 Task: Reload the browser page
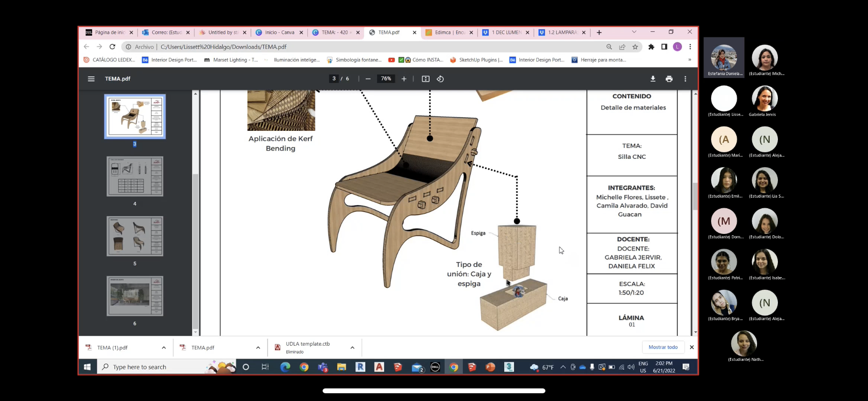[x=112, y=47]
